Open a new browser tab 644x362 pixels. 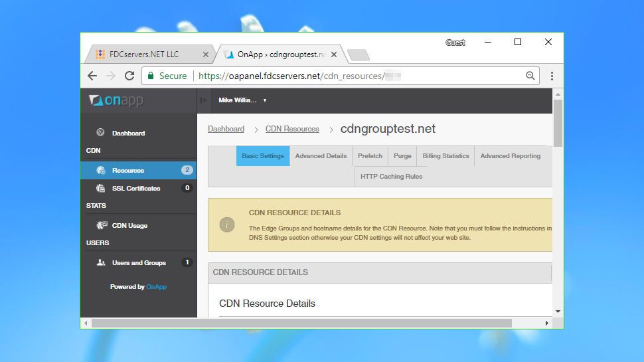point(358,54)
